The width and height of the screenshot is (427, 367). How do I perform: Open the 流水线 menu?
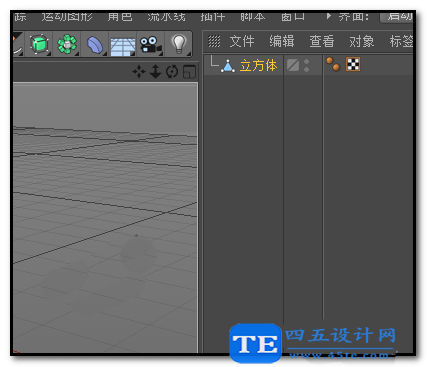click(x=166, y=16)
